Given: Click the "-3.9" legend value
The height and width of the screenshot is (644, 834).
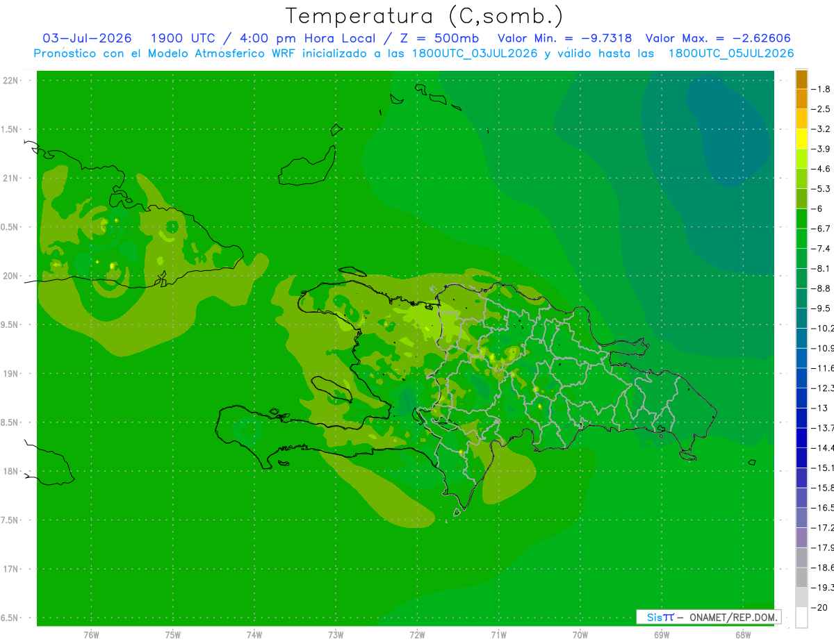Looking at the screenshot, I should click(x=821, y=149).
